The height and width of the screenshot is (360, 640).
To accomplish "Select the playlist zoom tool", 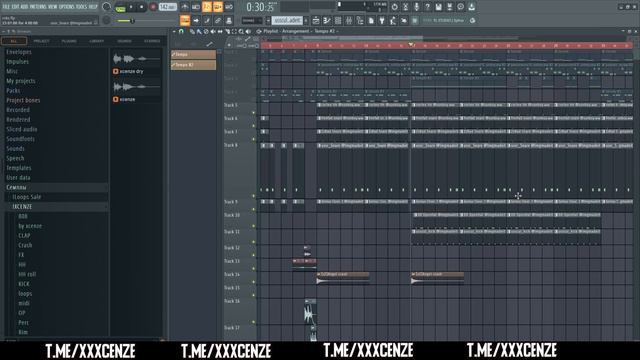I will click(x=241, y=31).
